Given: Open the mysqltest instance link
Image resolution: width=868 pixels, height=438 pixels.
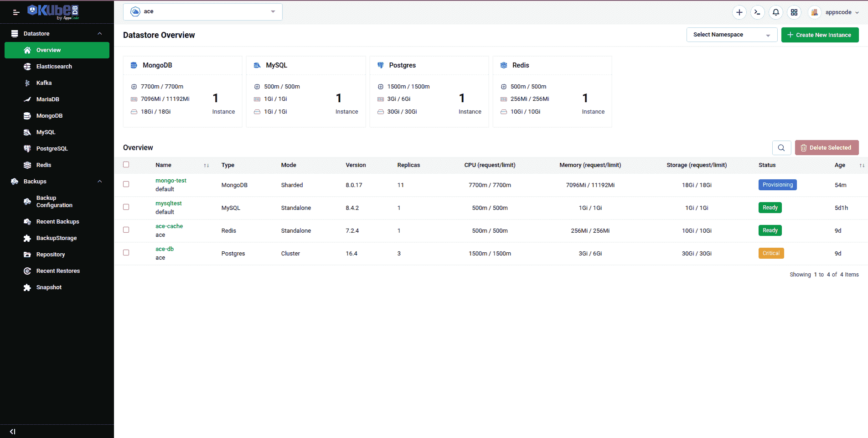Looking at the screenshot, I should coord(169,203).
